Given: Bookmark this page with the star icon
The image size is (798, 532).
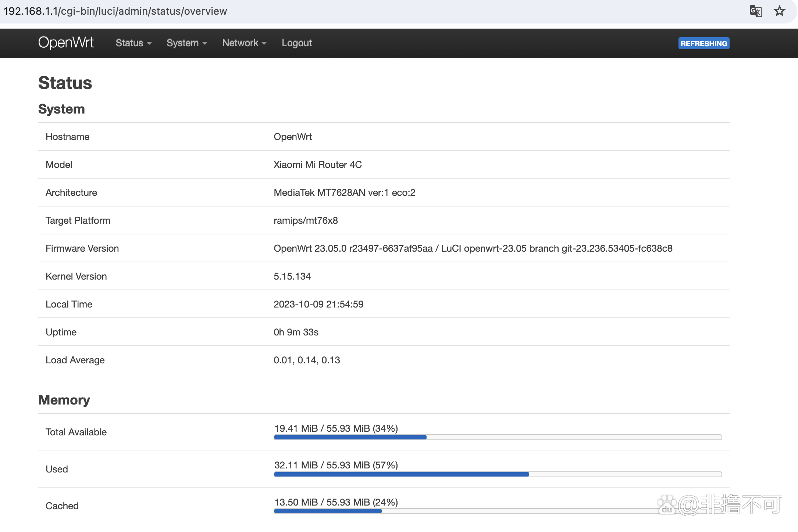Looking at the screenshot, I should (779, 11).
